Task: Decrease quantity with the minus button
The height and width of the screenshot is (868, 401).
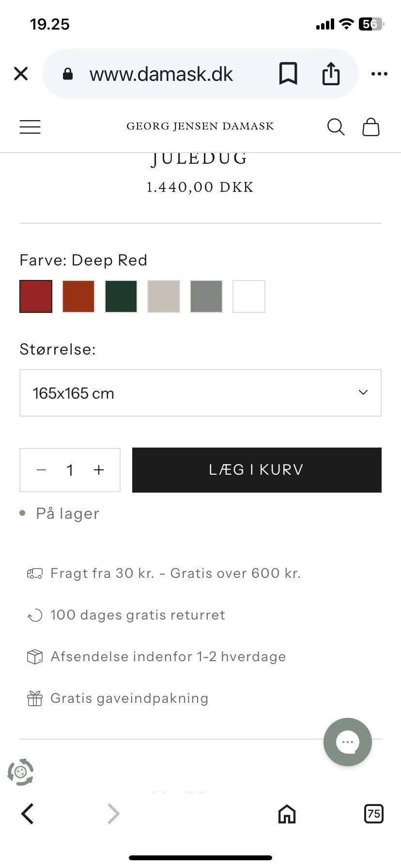Action: point(42,470)
